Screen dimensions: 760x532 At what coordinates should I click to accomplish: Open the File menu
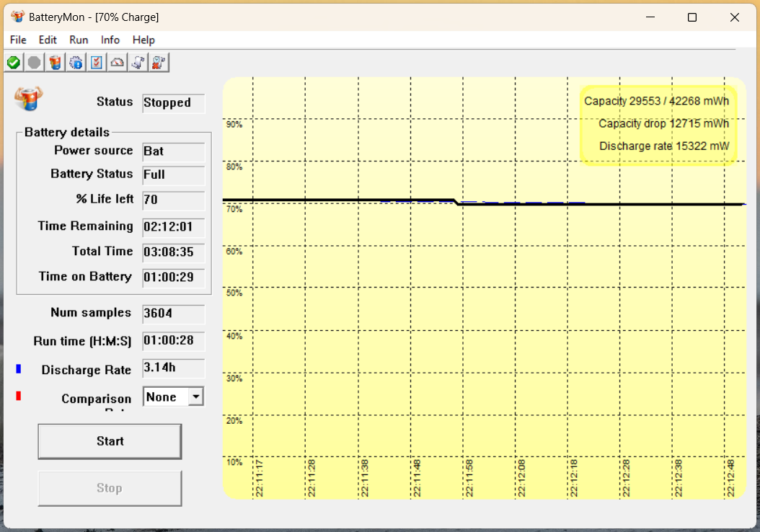18,40
